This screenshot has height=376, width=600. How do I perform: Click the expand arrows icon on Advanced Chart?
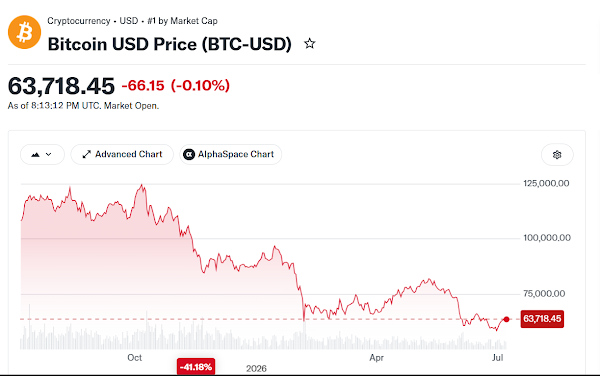86,154
